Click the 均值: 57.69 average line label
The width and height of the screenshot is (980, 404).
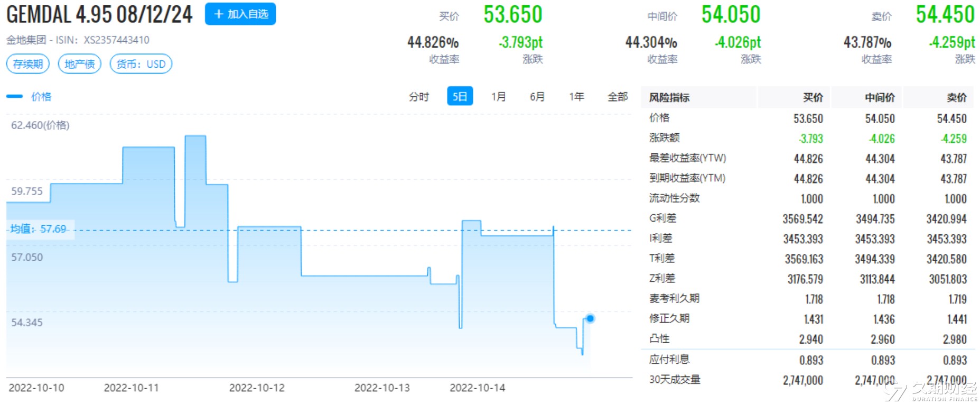pyautogui.click(x=38, y=229)
